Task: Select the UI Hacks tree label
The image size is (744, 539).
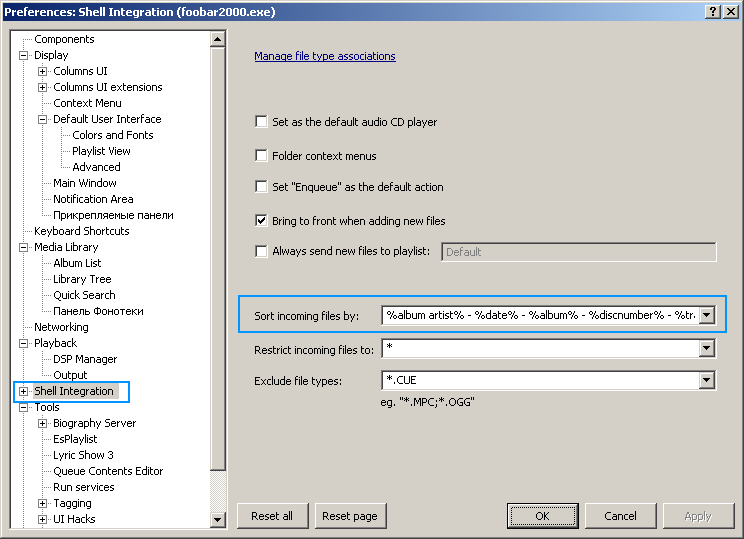Action: [x=74, y=520]
